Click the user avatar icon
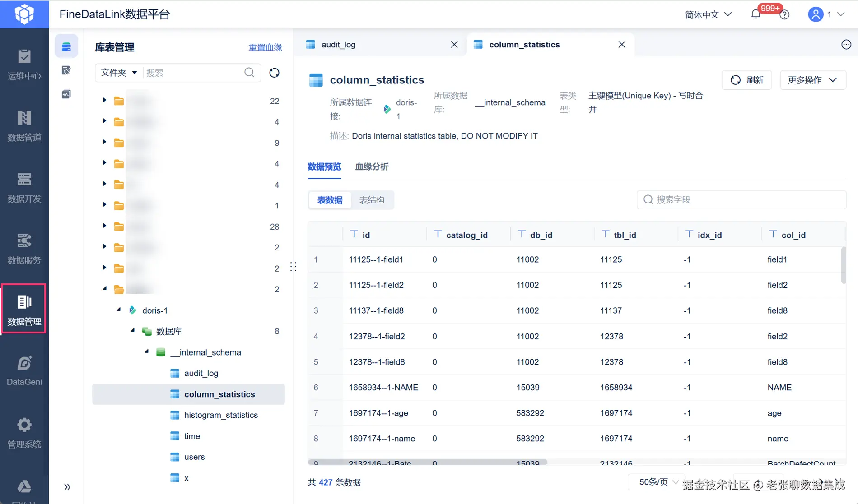The image size is (858, 504). point(816,14)
